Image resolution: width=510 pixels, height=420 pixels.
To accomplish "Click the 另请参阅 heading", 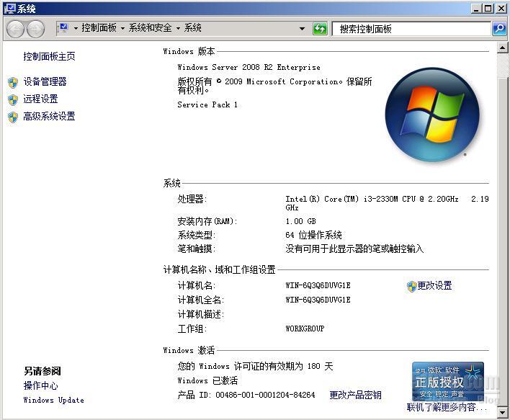I will click(x=42, y=371).
